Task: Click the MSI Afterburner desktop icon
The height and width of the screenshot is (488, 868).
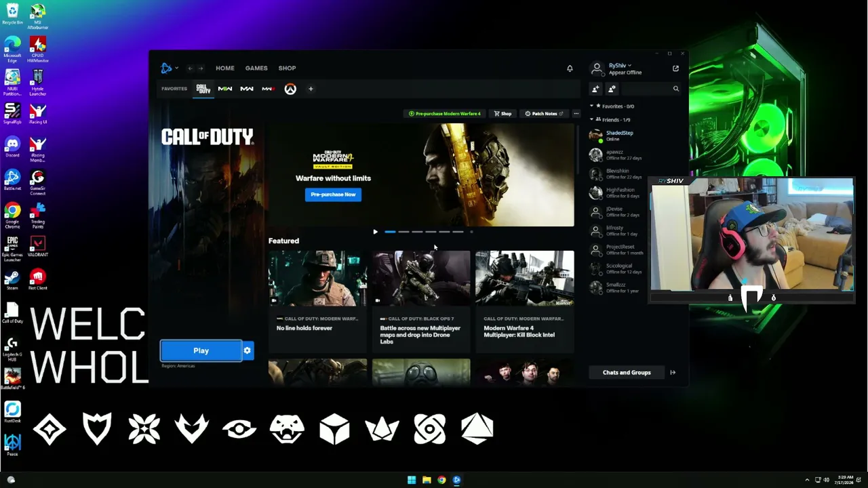Action: [38, 16]
